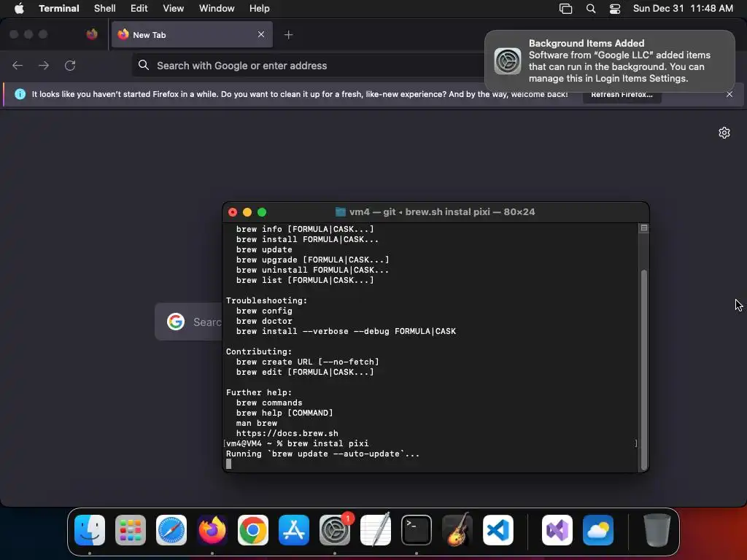Open System Settings with notification badge

pyautogui.click(x=335, y=529)
